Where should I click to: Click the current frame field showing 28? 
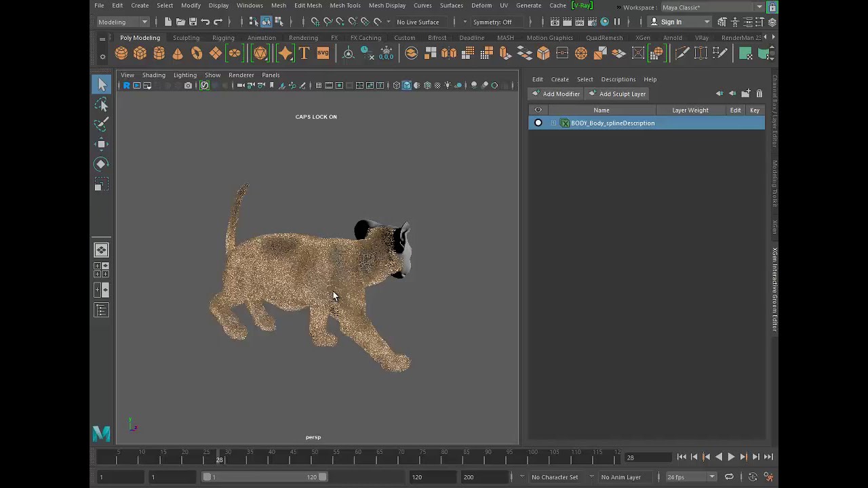[647, 457]
